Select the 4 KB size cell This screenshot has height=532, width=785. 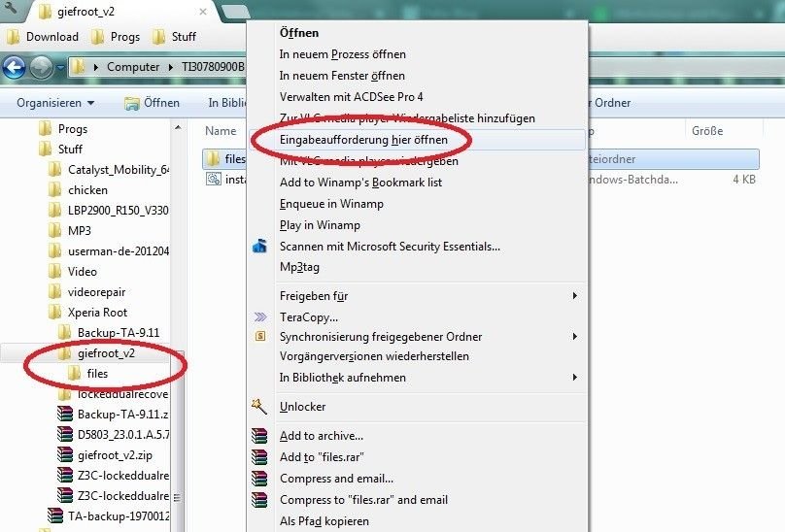(744, 180)
